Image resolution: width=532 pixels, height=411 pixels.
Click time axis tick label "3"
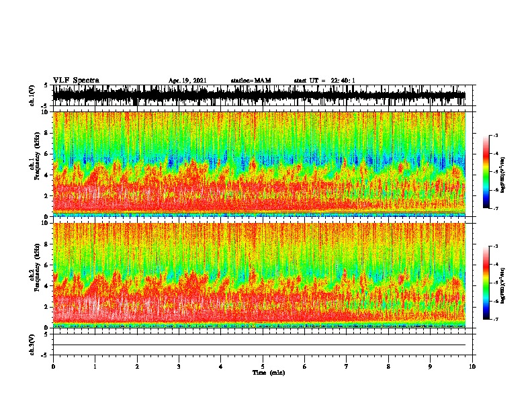(x=179, y=367)
